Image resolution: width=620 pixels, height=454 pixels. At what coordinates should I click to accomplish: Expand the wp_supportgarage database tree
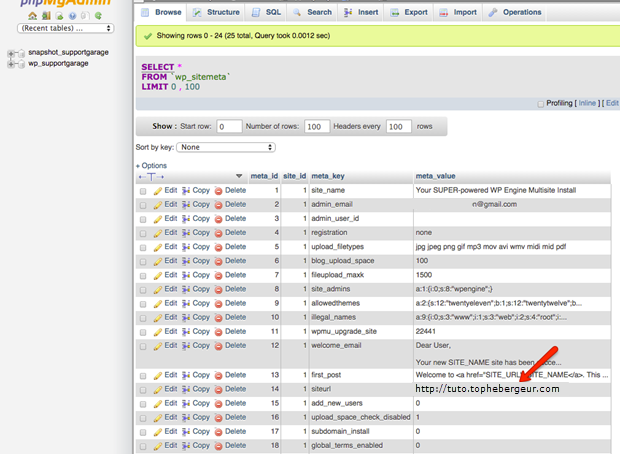pyautogui.click(x=11, y=64)
